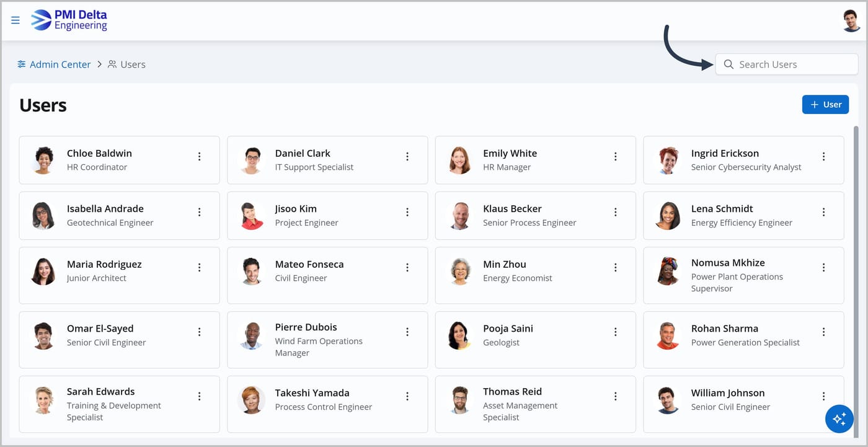This screenshot has width=868, height=447.
Task: Open the hamburger navigation menu
Action: coord(15,20)
